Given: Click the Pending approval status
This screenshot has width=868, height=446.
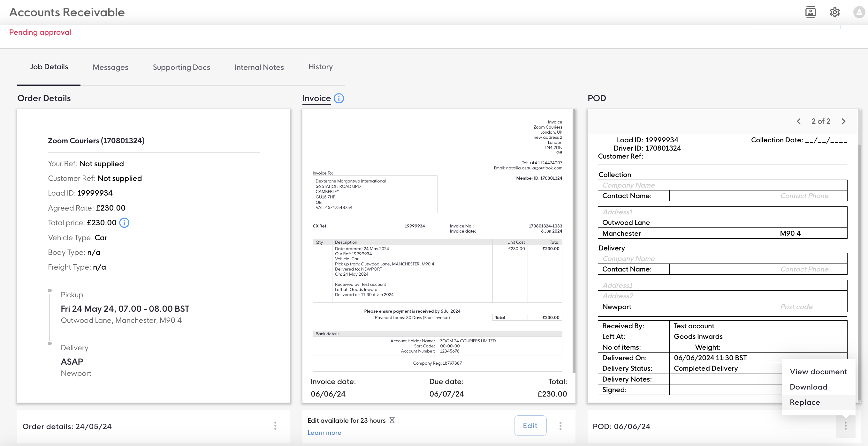Looking at the screenshot, I should pos(40,32).
